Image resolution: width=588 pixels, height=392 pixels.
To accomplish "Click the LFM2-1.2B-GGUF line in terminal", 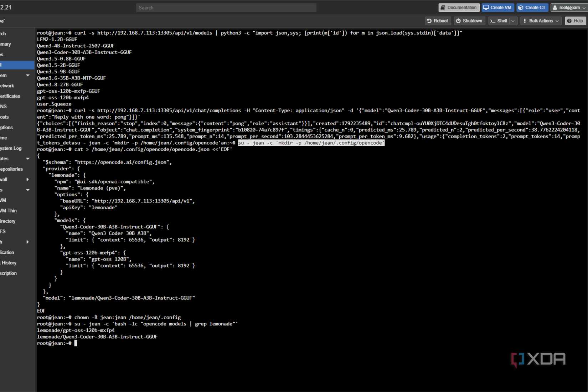I will tap(57, 39).
